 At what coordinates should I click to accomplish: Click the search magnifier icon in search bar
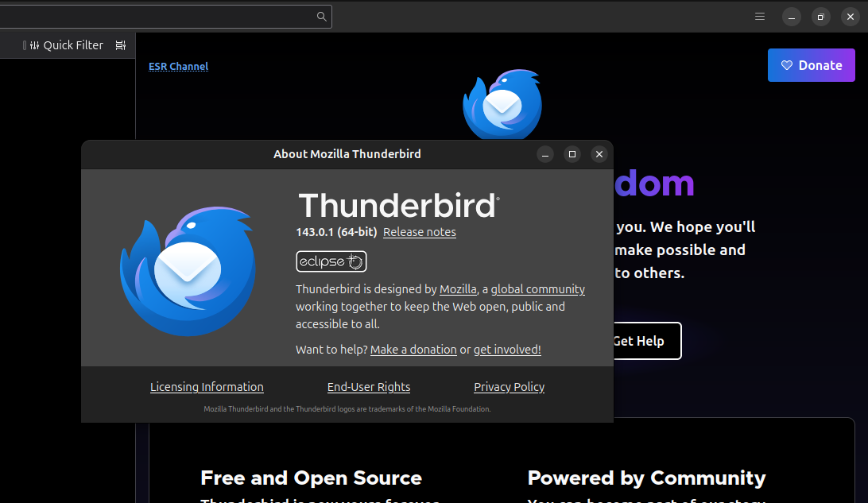[x=321, y=17]
